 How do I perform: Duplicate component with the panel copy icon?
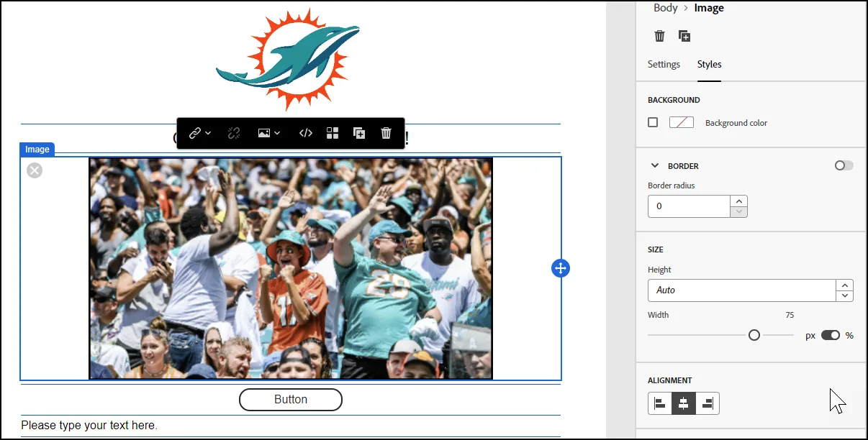point(684,36)
